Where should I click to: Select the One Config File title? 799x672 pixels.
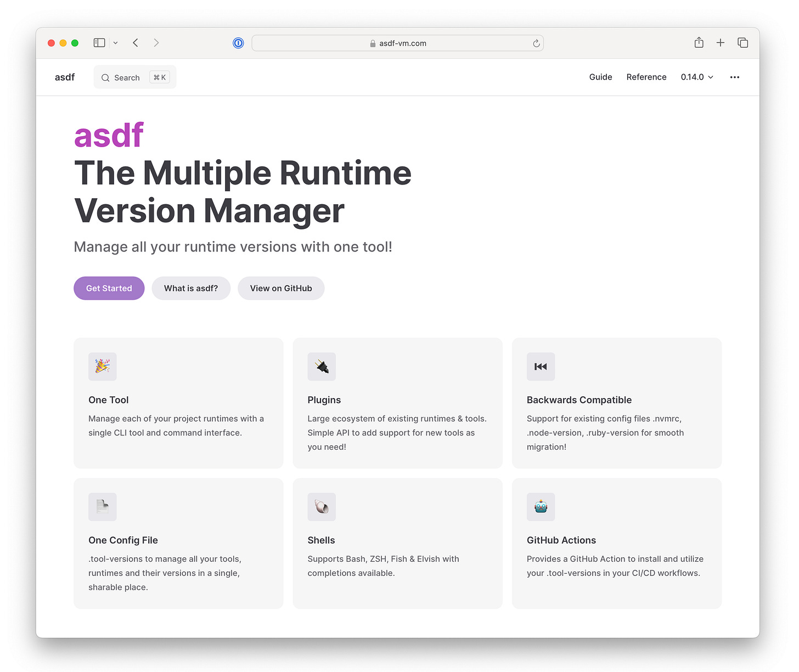pyautogui.click(x=123, y=540)
